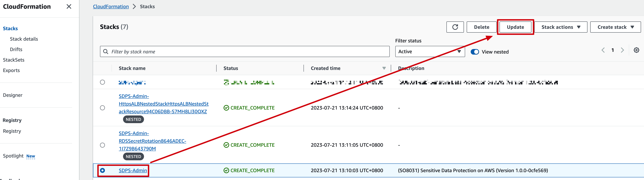Screen dimensions: 644x180
Task: Click the Stack name column header
Action: 132,68
